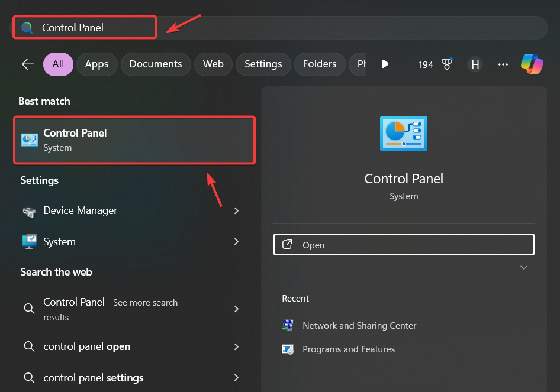Click the large Control Panel preview icon

[x=404, y=134]
